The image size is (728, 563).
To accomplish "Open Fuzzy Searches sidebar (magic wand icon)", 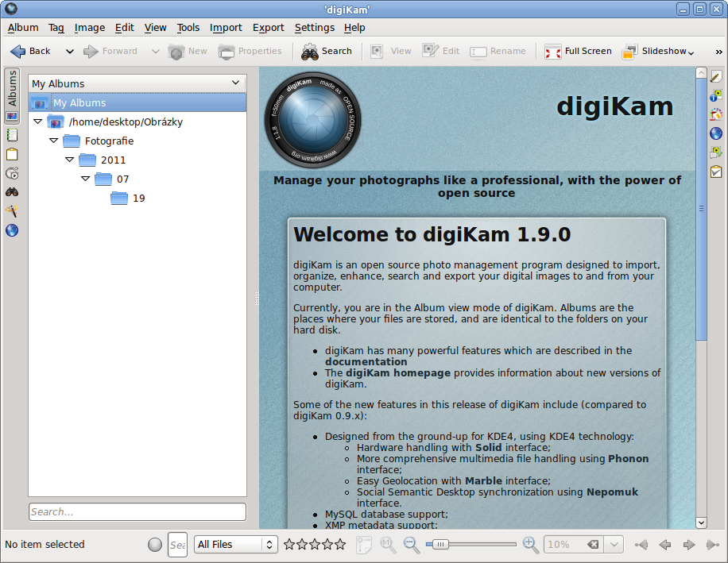I will coord(12,211).
